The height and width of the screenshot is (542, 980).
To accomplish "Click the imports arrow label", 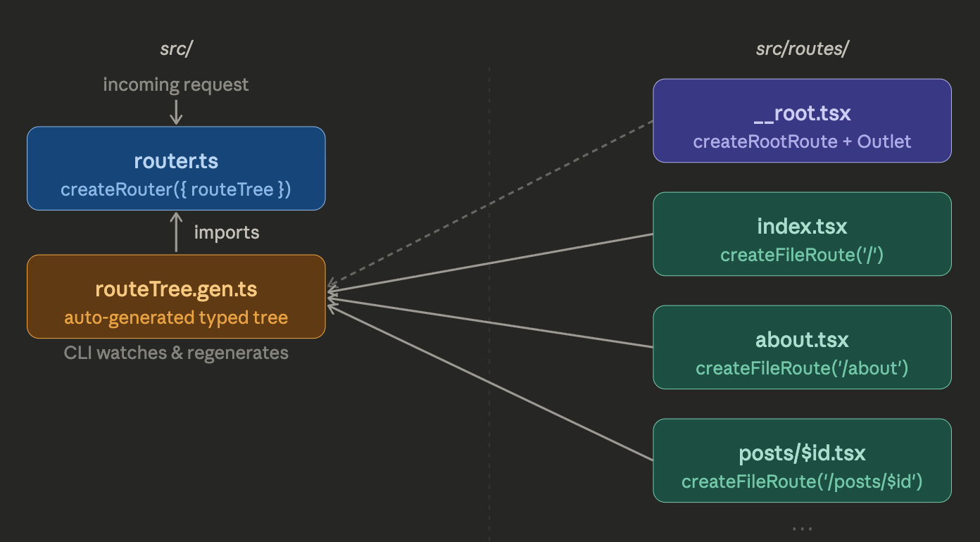I will 226,232.
